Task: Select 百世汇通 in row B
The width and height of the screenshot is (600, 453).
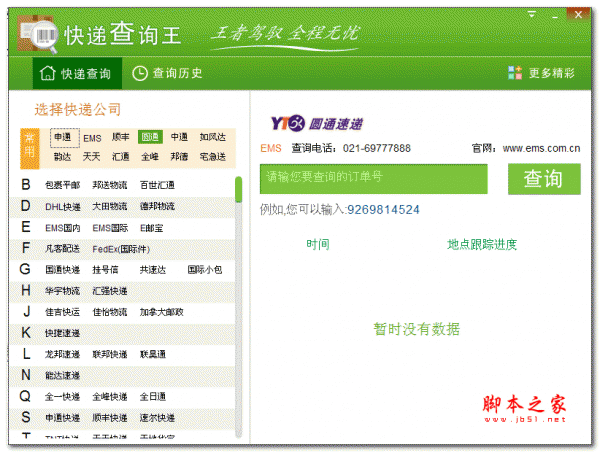Action: pyautogui.click(x=157, y=185)
